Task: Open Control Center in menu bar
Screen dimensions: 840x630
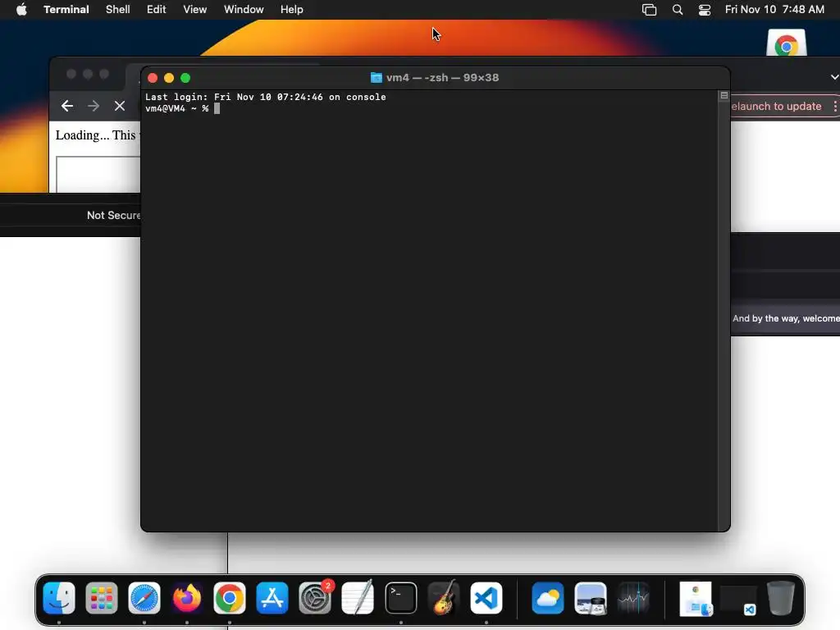Action: (705, 10)
